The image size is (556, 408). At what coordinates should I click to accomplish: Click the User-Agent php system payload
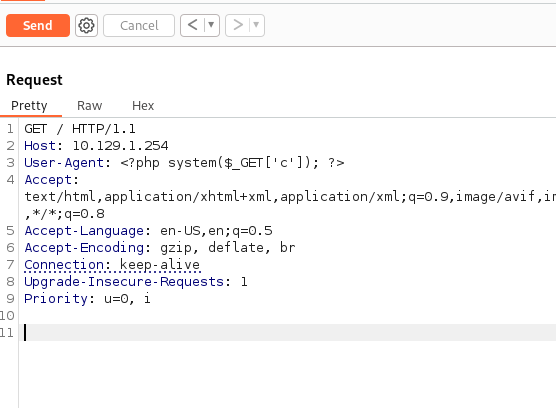[x=232, y=163]
